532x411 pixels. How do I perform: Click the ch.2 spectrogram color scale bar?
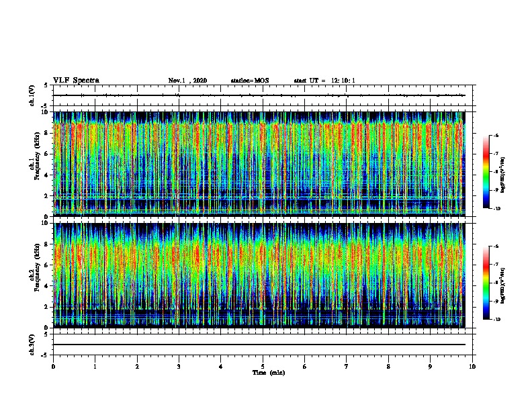coord(486,283)
